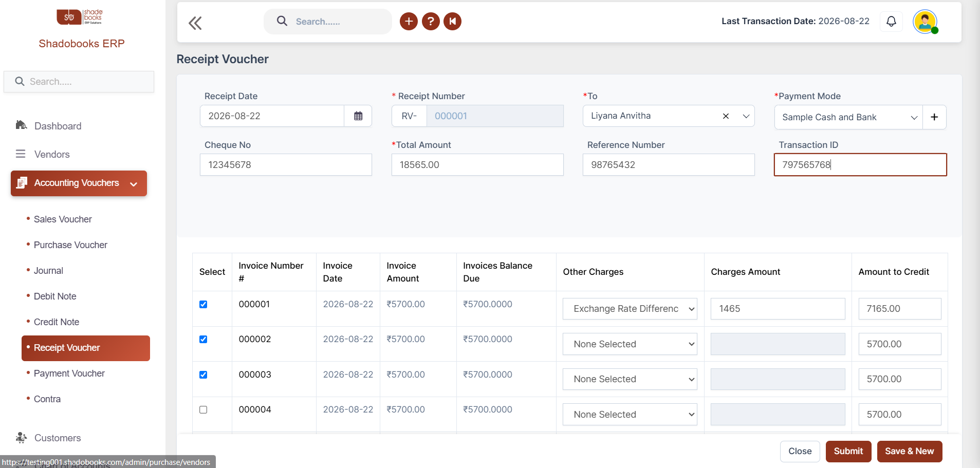Click the Total Amount field

pos(477,165)
